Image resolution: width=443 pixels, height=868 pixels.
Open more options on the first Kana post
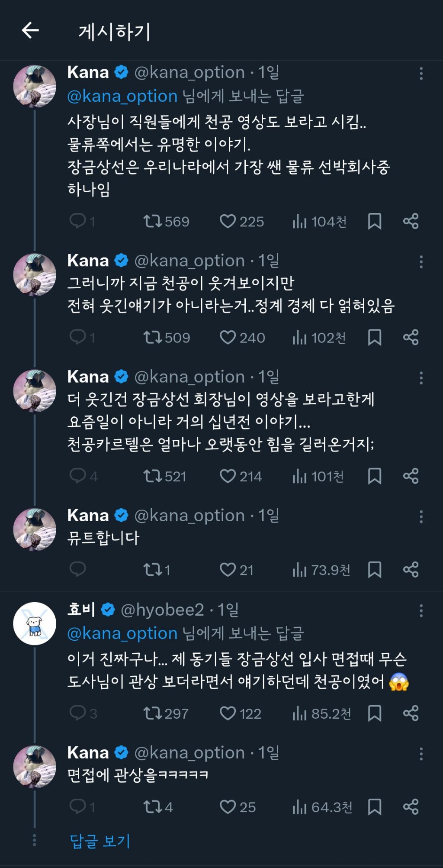click(x=421, y=74)
